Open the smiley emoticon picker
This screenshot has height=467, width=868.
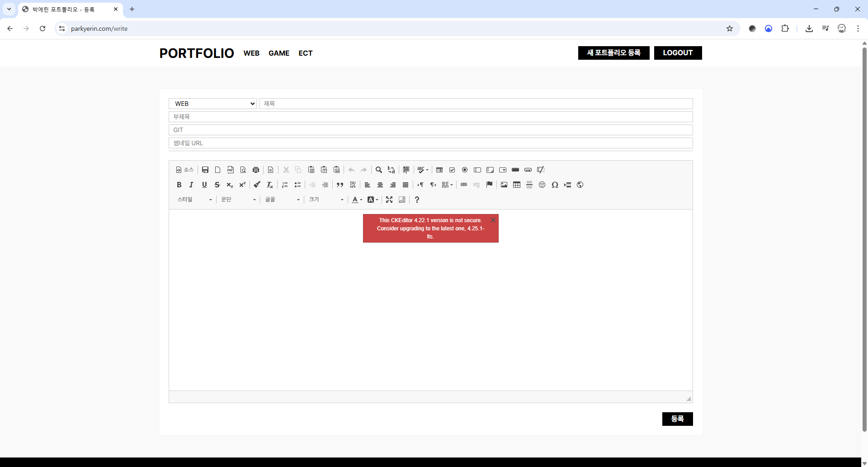(542, 185)
